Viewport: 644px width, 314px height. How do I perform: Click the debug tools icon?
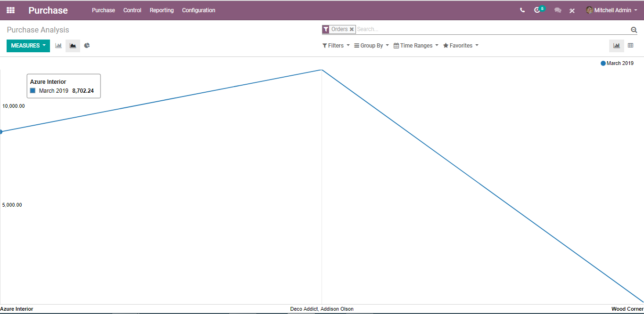click(572, 10)
